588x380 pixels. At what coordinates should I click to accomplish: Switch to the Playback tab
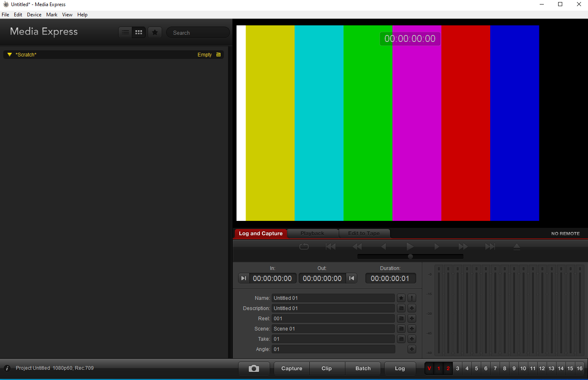(x=312, y=233)
